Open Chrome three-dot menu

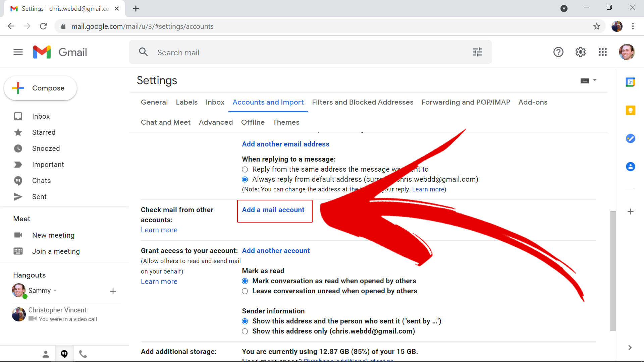point(633,26)
